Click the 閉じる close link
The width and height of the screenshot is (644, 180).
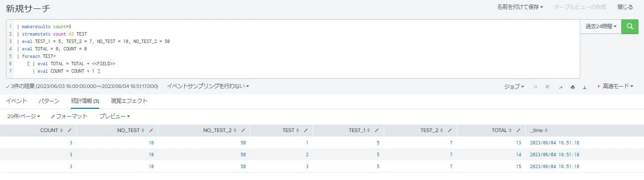(625, 7)
